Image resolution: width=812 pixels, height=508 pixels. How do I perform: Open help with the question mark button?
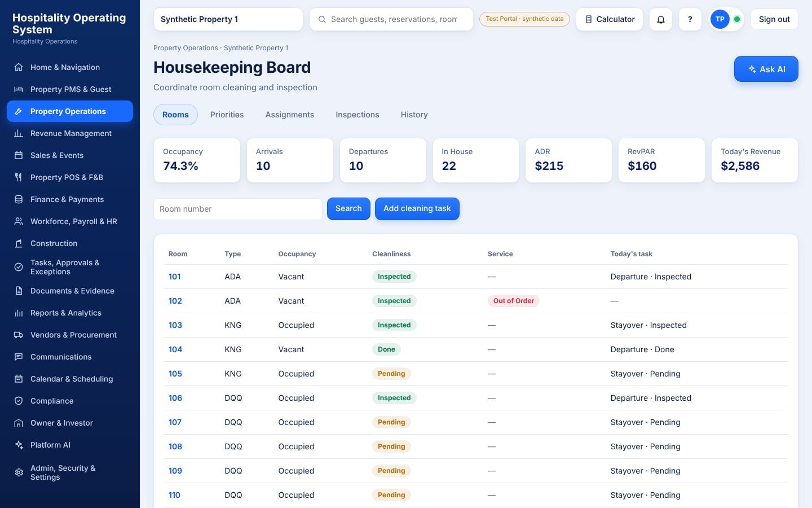point(690,19)
